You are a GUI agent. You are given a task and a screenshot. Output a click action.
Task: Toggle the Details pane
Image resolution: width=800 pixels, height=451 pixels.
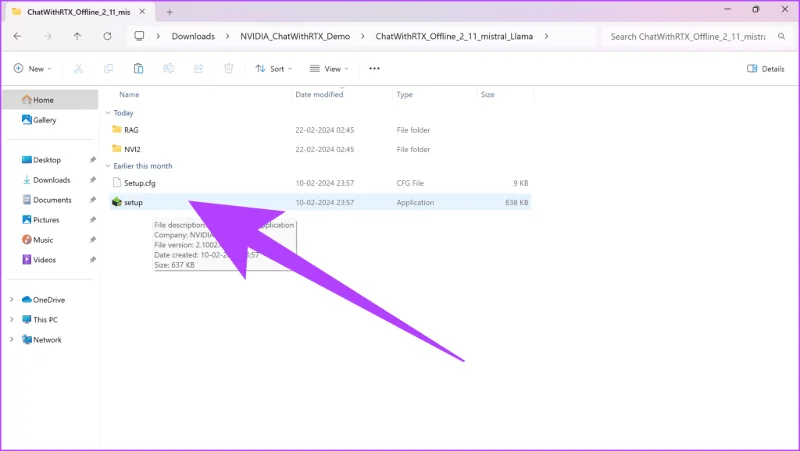pyautogui.click(x=765, y=68)
